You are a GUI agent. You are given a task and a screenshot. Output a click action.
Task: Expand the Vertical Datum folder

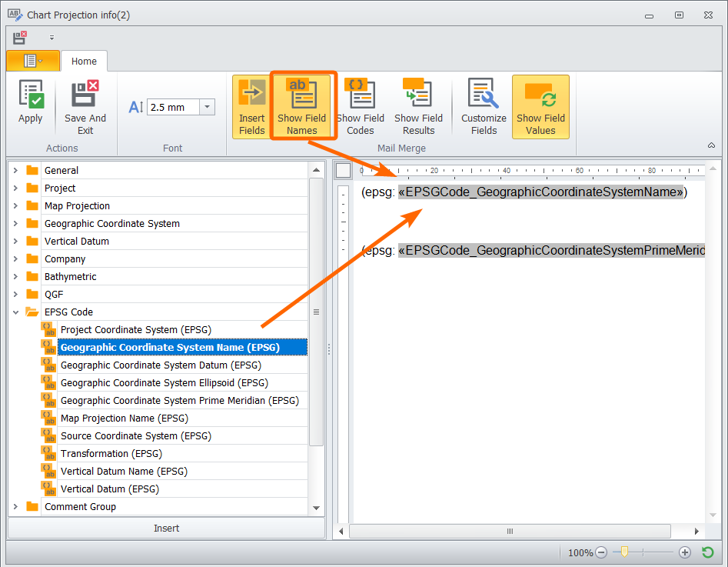[x=16, y=242]
